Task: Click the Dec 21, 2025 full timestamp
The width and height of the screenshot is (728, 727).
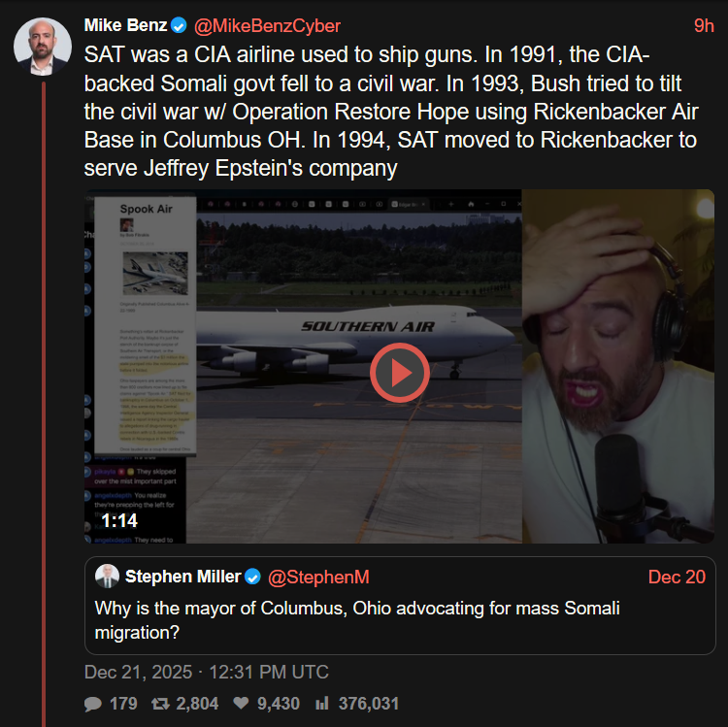Action: [x=206, y=672]
